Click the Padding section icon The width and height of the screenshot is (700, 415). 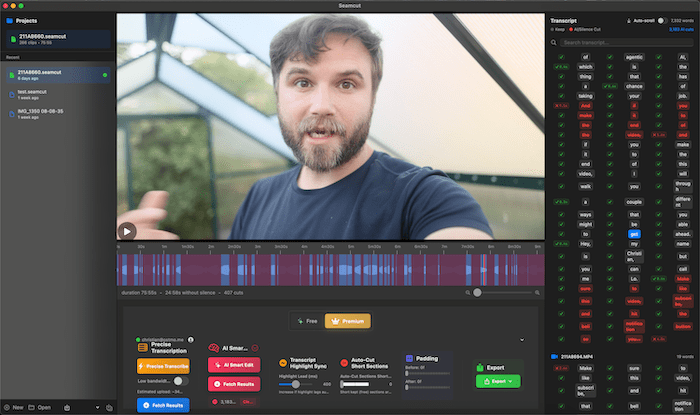(x=408, y=357)
